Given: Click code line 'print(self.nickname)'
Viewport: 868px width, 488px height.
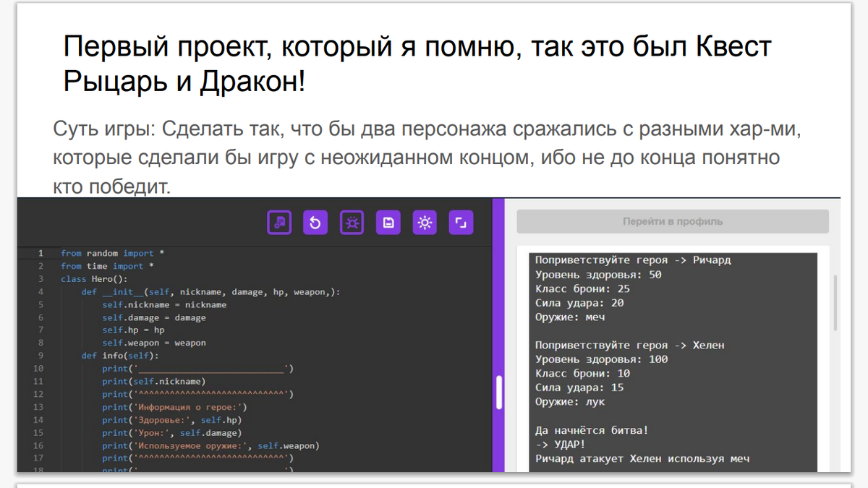Looking at the screenshot, I should (154, 381).
